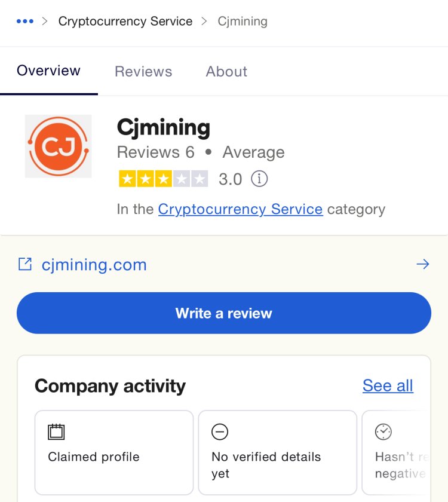Open the About tab

pos(226,71)
